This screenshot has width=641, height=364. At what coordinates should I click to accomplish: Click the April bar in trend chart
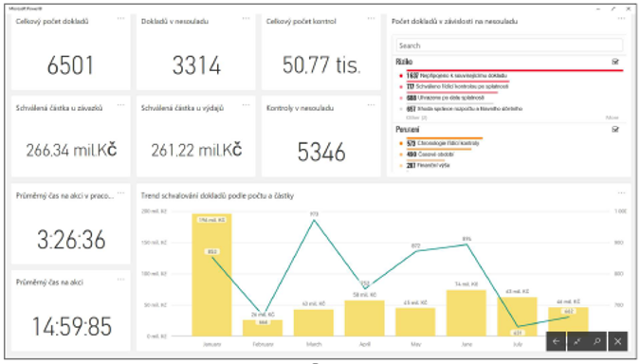point(365,318)
